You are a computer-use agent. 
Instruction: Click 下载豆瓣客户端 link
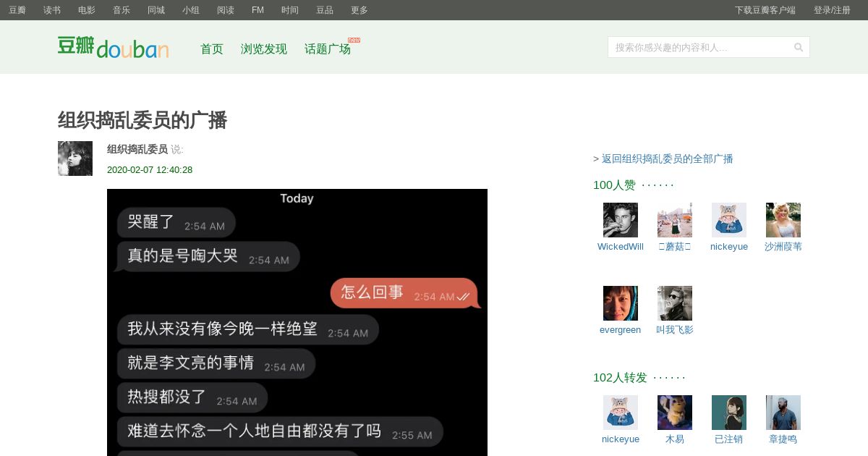[x=765, y=10]
